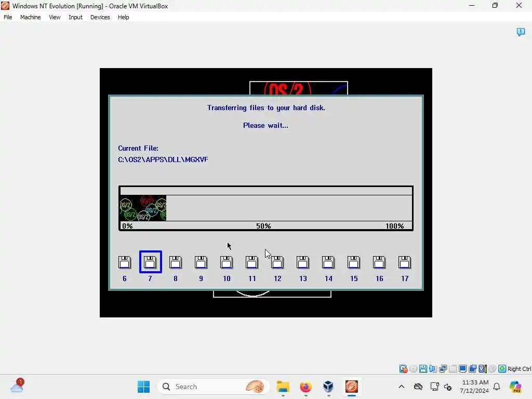Open File Explorer from the taskbar
This screenshot has height=399, width=532.
pyautogui.click(x=283, y=387)
